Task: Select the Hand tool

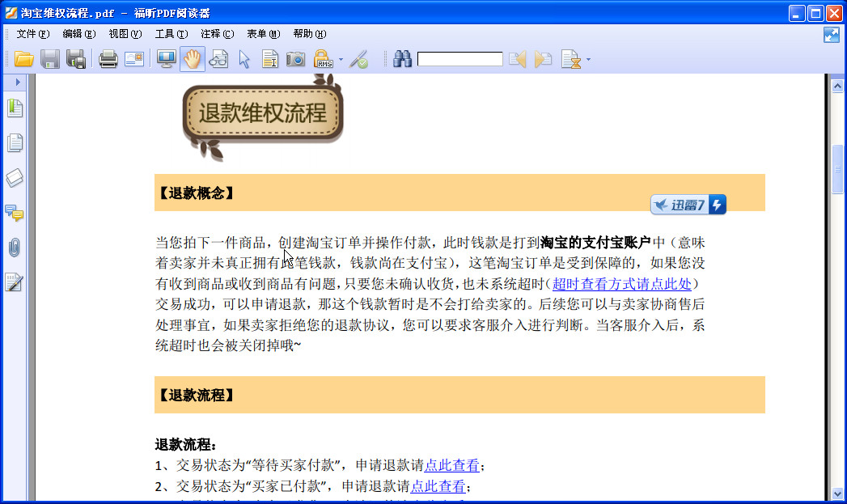Action: [192, 59]
